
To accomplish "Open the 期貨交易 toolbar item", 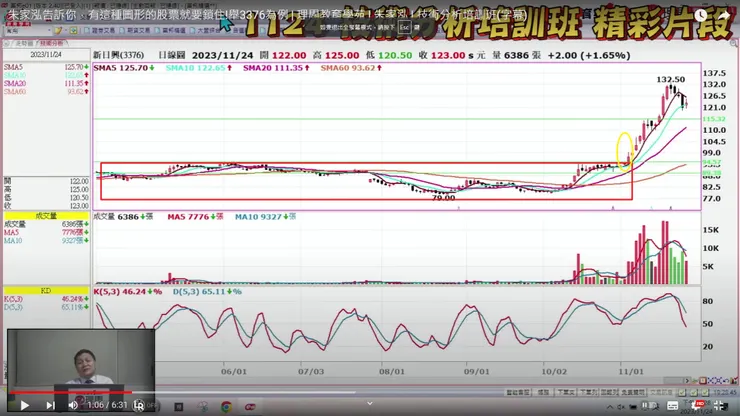I will (x=135, y=30).
